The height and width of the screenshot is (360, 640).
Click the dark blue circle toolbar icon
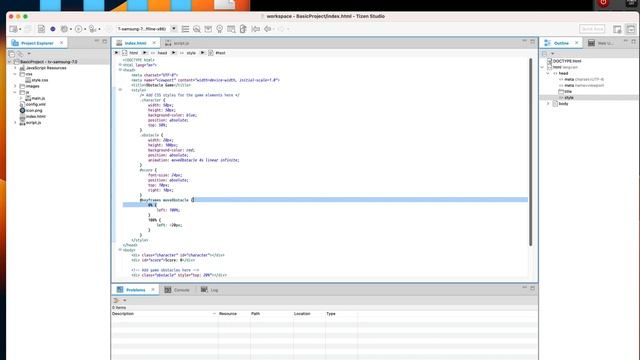(x=53, y=29)
